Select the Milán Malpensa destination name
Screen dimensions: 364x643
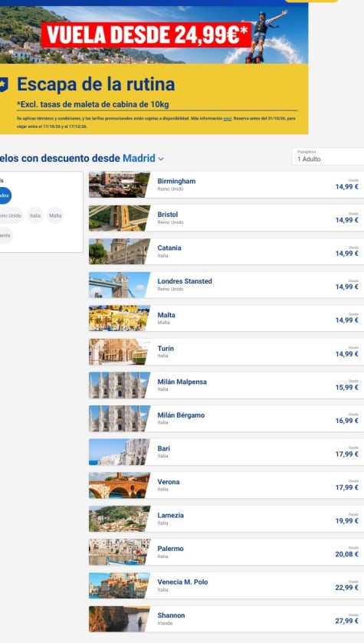[x=182, y=382]
